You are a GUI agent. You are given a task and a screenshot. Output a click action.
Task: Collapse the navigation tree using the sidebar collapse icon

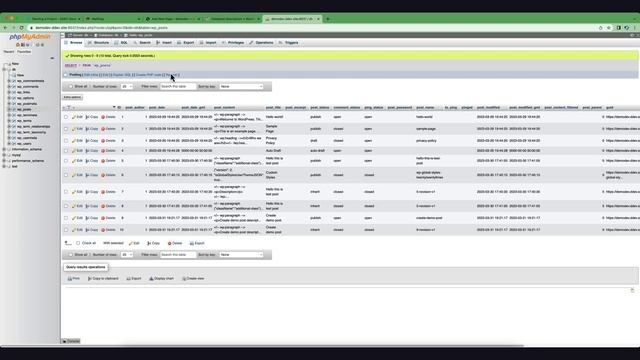(52, 58)
